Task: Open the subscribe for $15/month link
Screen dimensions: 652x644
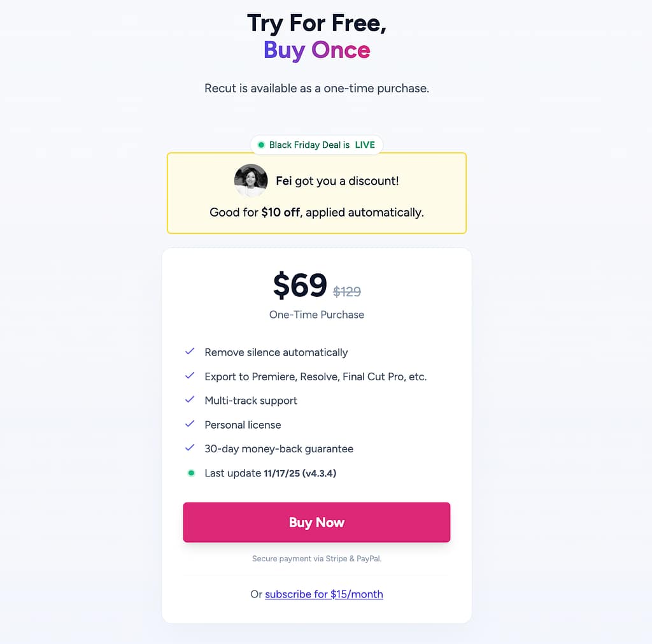Action: 324,594
